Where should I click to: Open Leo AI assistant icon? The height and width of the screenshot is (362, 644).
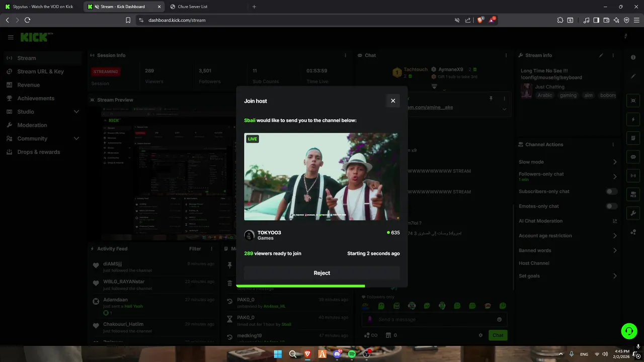[616, 20]
